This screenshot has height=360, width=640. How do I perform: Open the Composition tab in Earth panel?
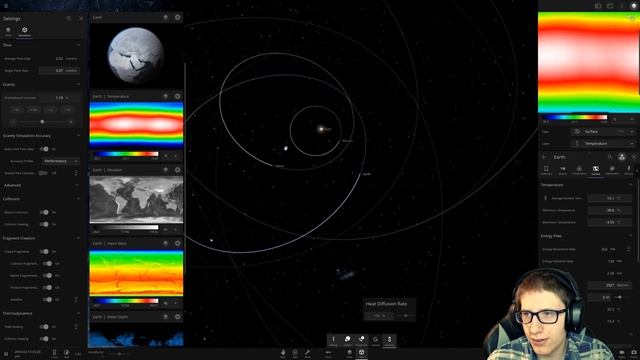pos(579,170)
